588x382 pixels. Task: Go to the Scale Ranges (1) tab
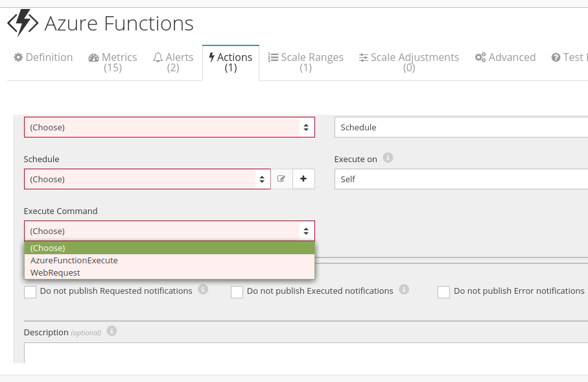[305, 62]
